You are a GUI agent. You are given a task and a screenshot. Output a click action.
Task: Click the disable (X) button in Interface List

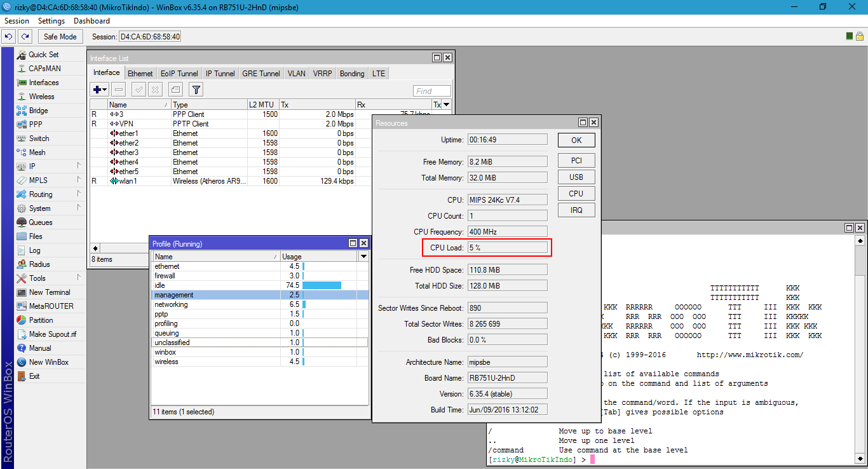pos(154,90)
